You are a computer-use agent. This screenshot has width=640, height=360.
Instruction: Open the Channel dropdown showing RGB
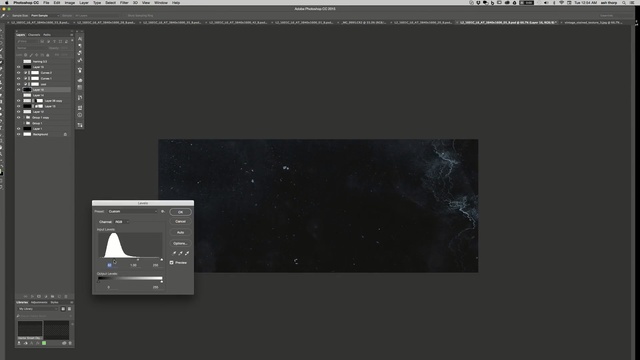122,222
